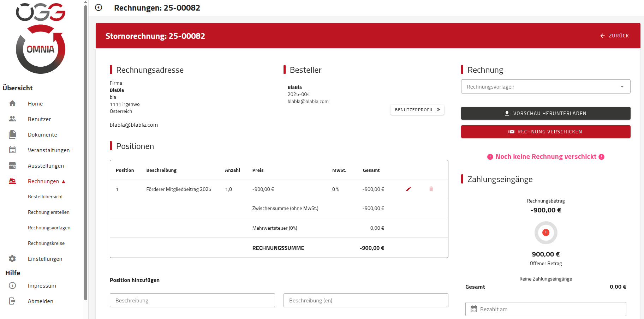Collapse the Rechnungen menu arrow
Image resolution: width=644 pixels, height=319 pixels.
(x=64, y=181)
